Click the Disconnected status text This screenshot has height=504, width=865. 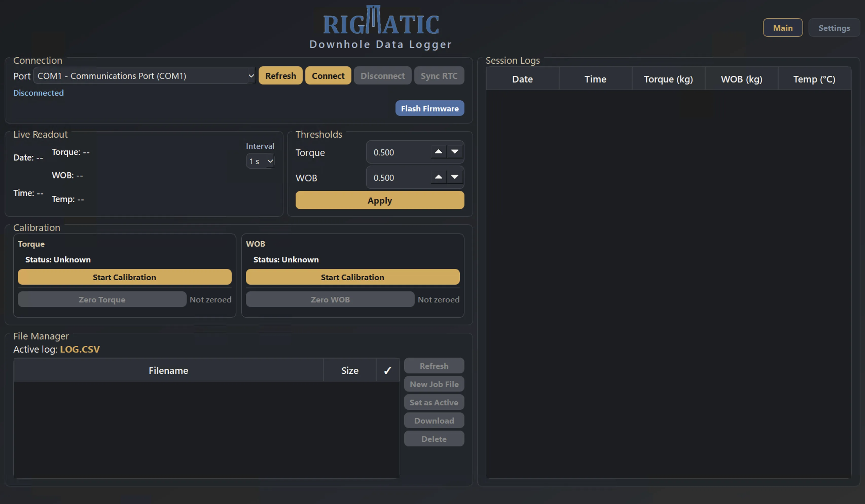pyautogui.click(x=39, y=93)
